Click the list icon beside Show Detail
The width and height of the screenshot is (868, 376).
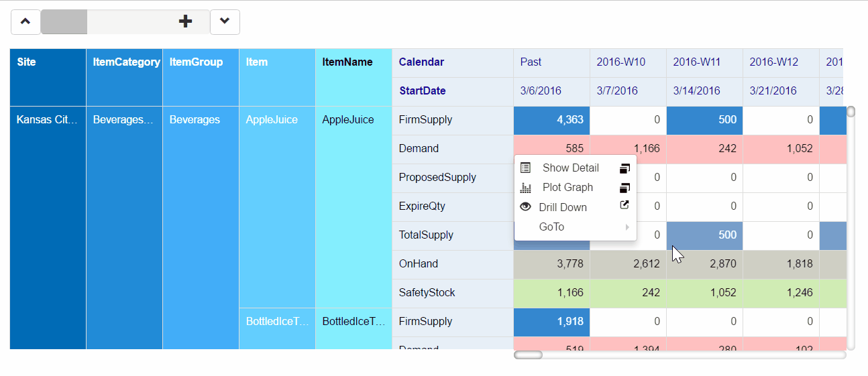click(x=526, y=168)
